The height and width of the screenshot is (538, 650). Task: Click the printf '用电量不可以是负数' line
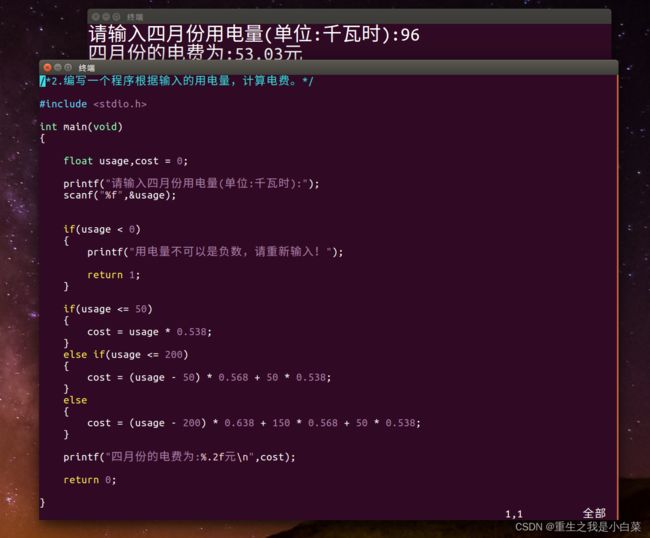(215, 252)
